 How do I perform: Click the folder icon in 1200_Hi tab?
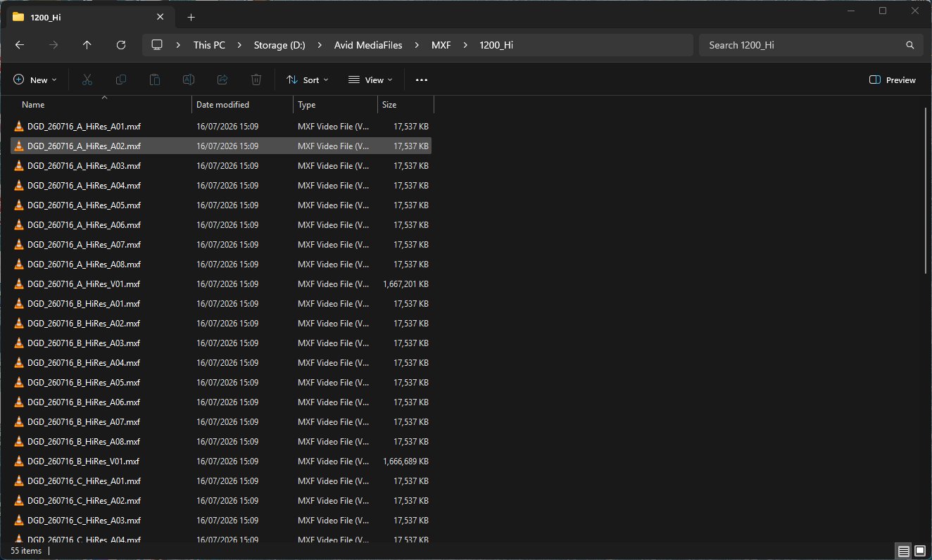18,17
